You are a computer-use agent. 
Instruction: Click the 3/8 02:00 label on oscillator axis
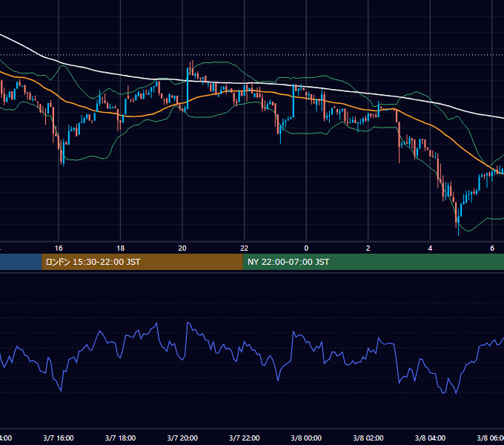(x=368, y=438)
